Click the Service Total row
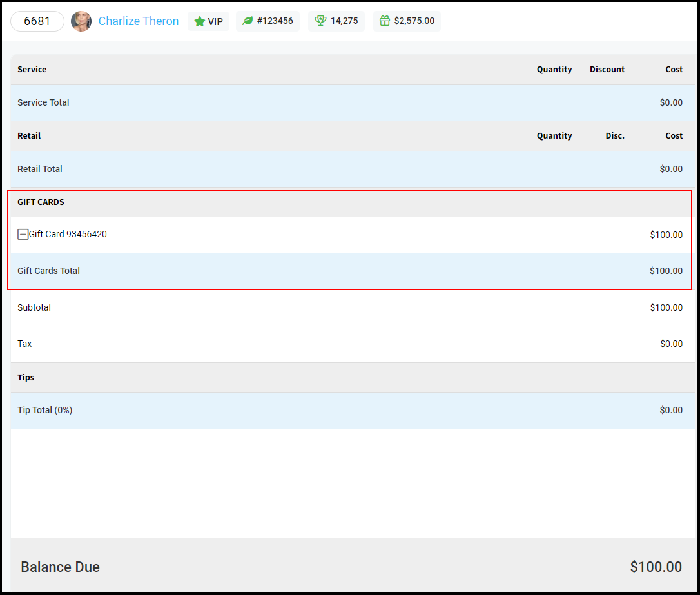 tap(353, 102)
